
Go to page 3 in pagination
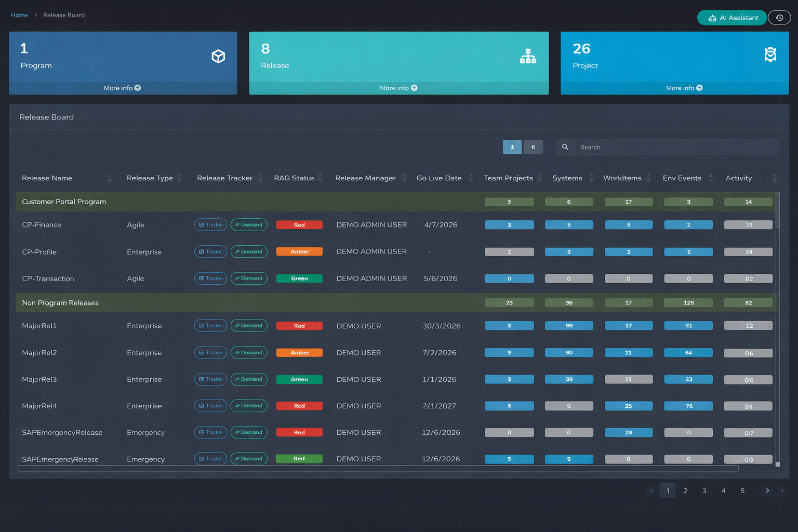pyautogui.click(x=704, y=491)
